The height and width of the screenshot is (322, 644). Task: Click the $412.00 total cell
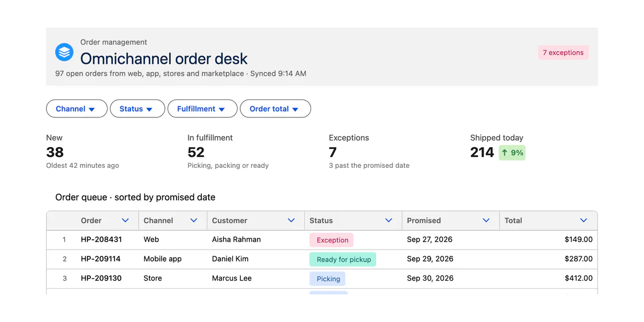[578, 278]
